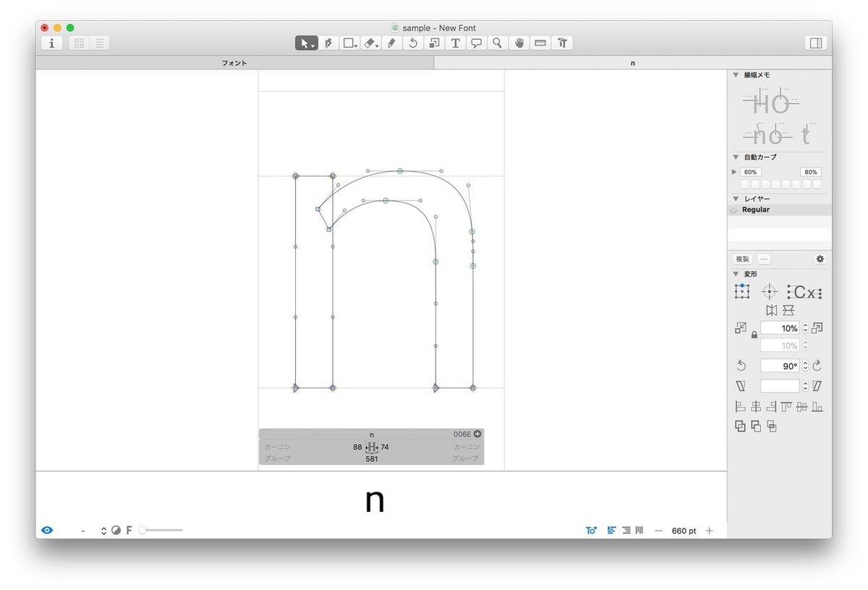Pick the Erase tool
Screen dimensions: 868x590
[x=370, y=43]
